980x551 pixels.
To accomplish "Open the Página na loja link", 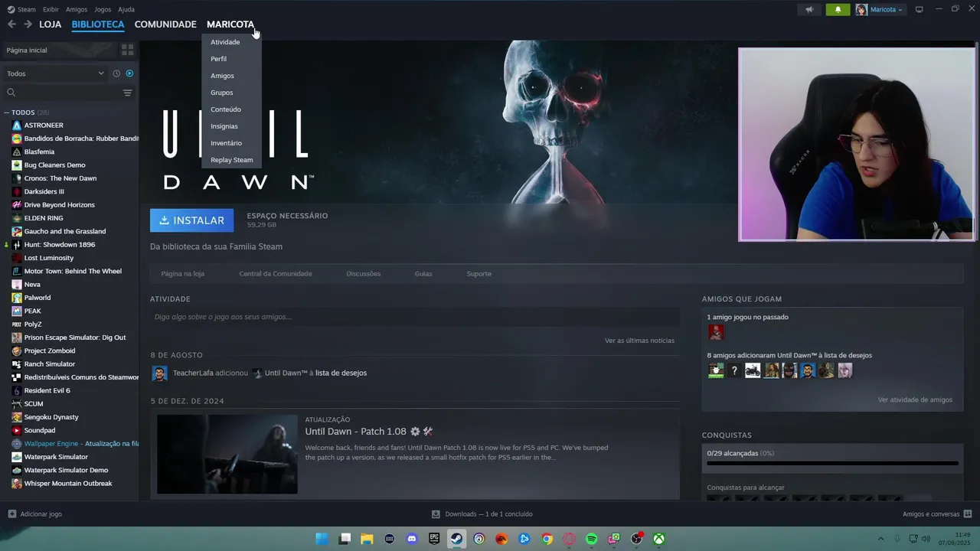I will coord(182,274).
